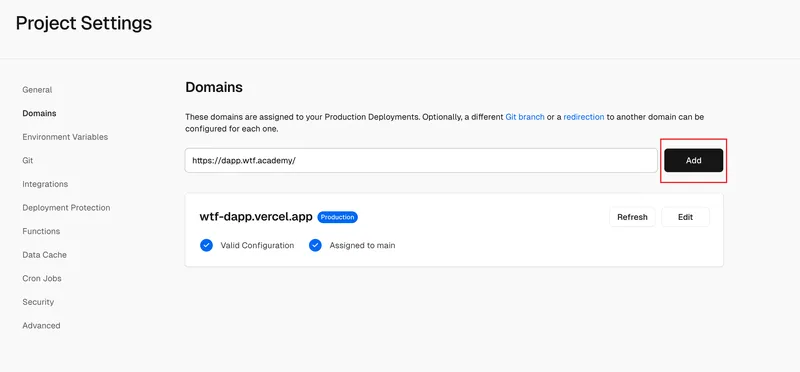Follow the redirection link
800x372 pixels.
coord(584,117)
